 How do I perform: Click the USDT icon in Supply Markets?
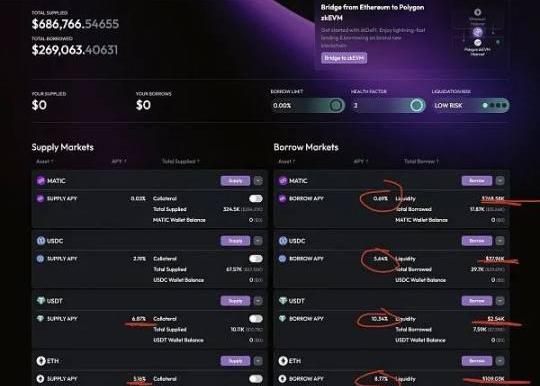tap(41, 301)
